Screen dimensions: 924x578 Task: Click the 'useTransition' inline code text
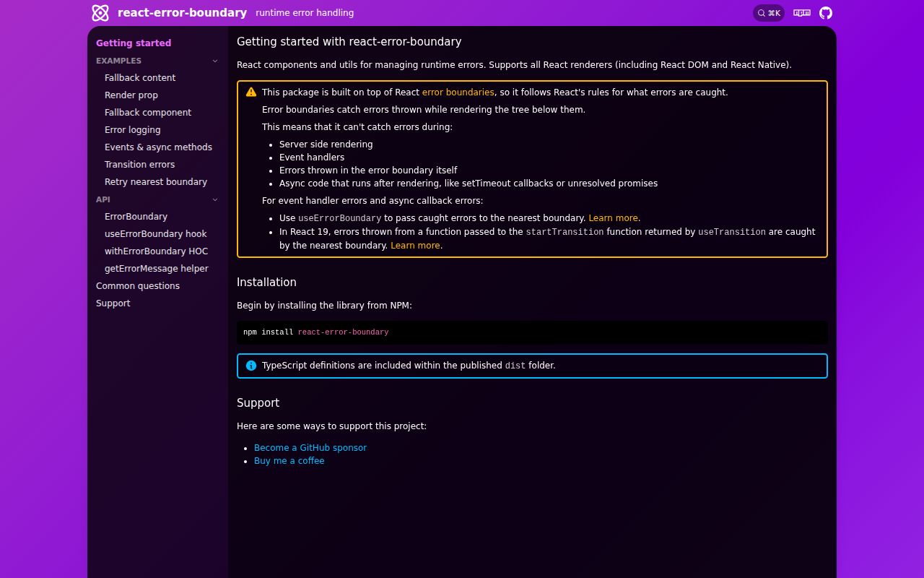(732, 232)
